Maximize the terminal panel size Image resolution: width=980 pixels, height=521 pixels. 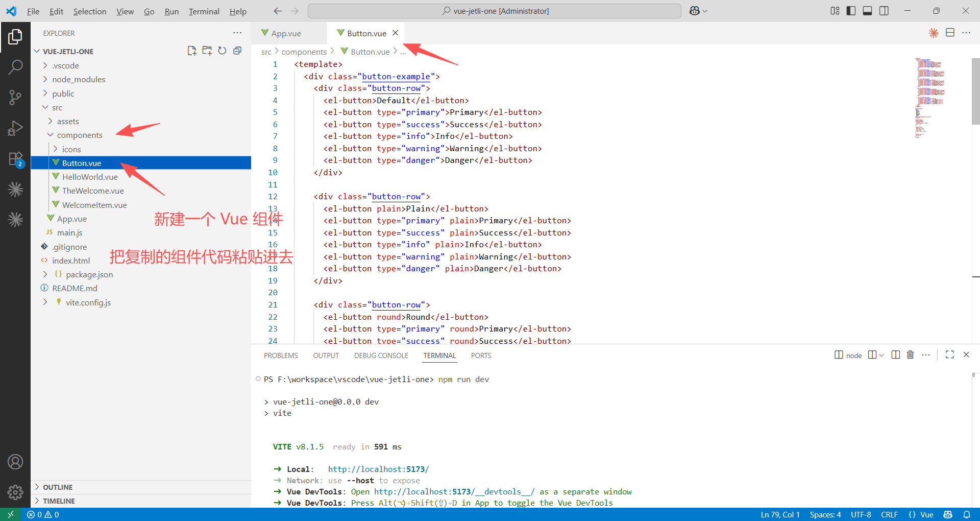(950, 354)
